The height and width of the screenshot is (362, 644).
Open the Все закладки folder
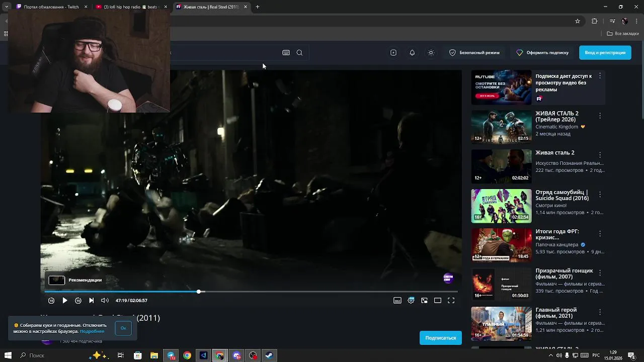click(623, 34)
